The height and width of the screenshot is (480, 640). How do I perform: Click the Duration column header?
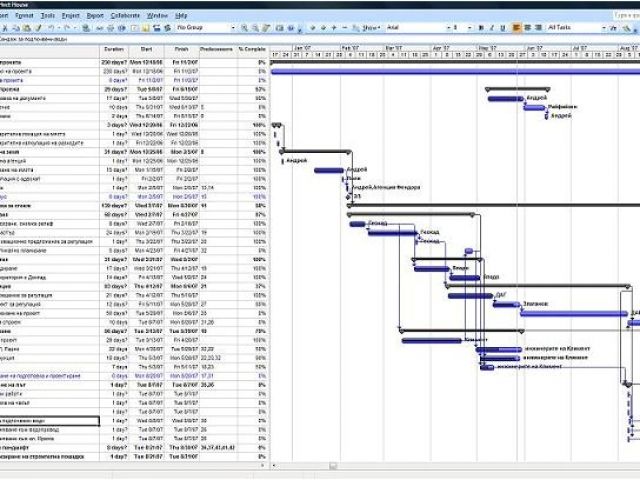coord(114,48)
